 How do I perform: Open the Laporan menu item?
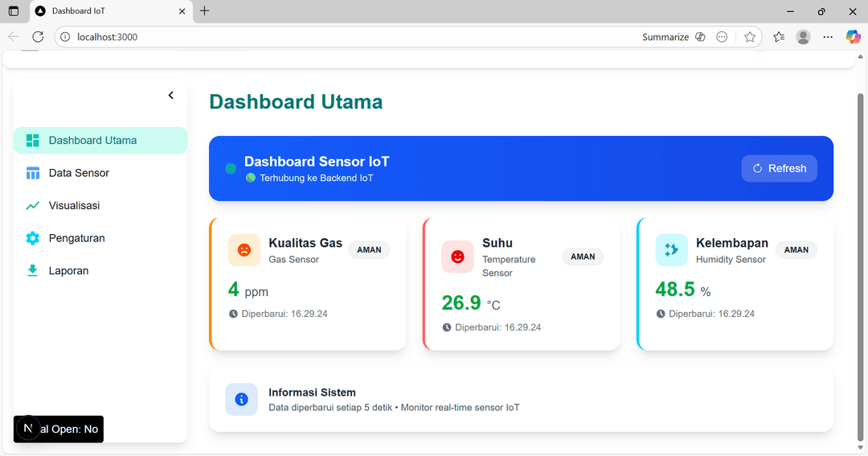(100, 271)
